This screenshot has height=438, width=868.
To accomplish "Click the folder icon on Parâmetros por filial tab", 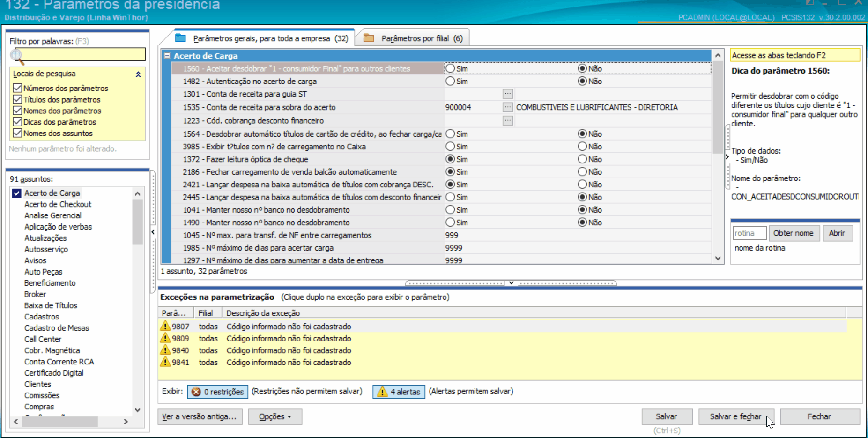I will (x=369, y=38).
